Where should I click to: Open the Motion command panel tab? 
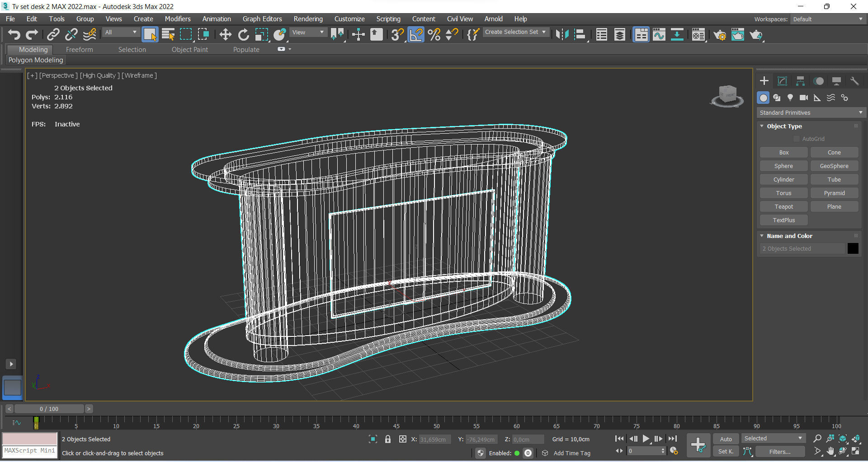tap(818, 81)
